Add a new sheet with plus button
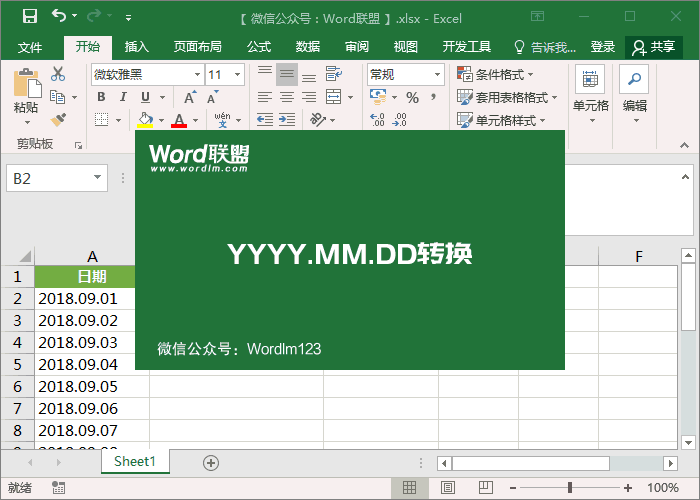 [x=211, y=463]
